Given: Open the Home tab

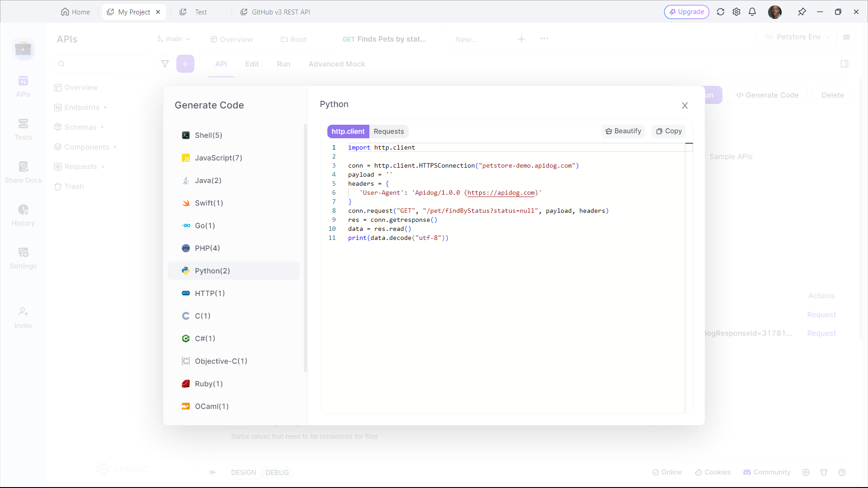Looking at the screenshot, I should point(75,12).
